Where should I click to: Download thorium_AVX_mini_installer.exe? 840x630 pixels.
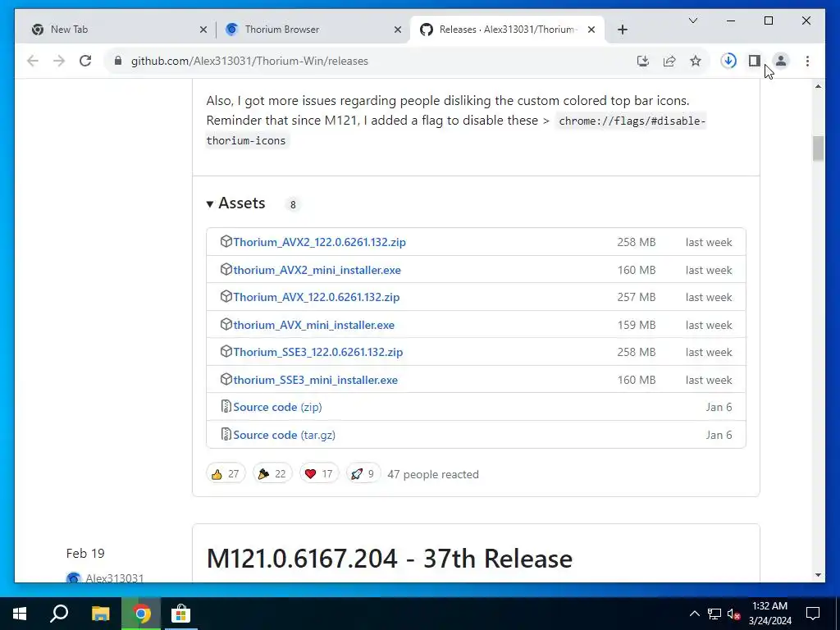click(x=314, y=325)
